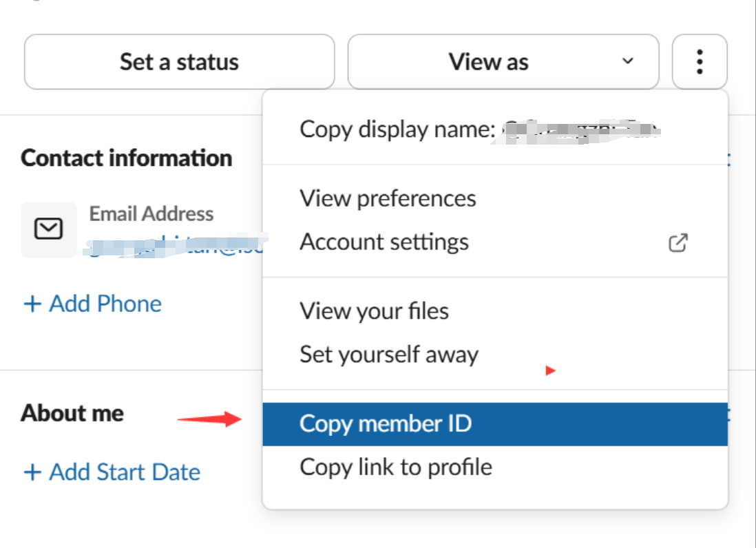Toggle Set yourself away status
Screen dimensions: 756x548
389,355
